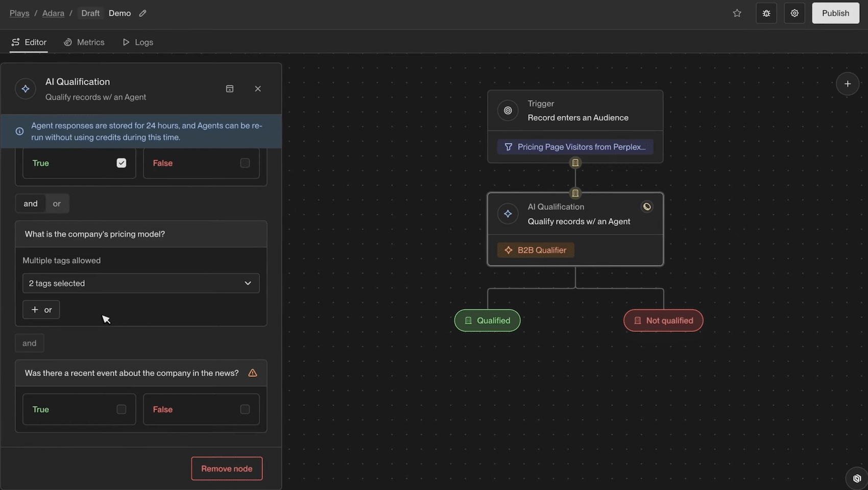868x490 pixels.
Task: Click the lower standalone 'and' button
Action: click(30, 343)
